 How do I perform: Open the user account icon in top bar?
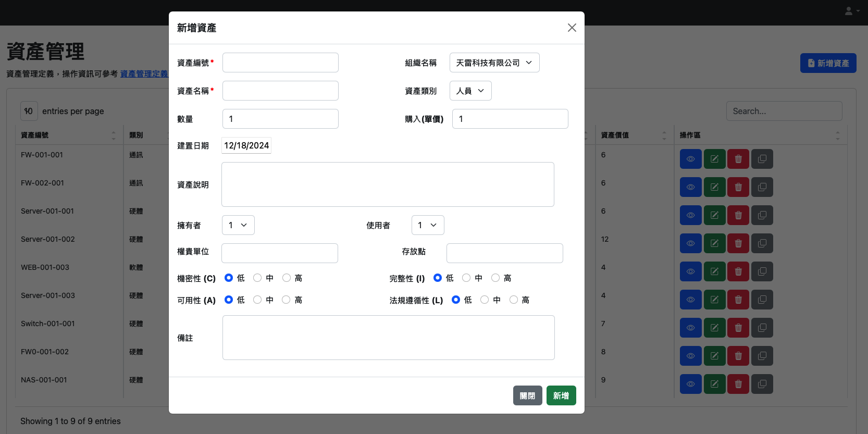pos(851,11)
